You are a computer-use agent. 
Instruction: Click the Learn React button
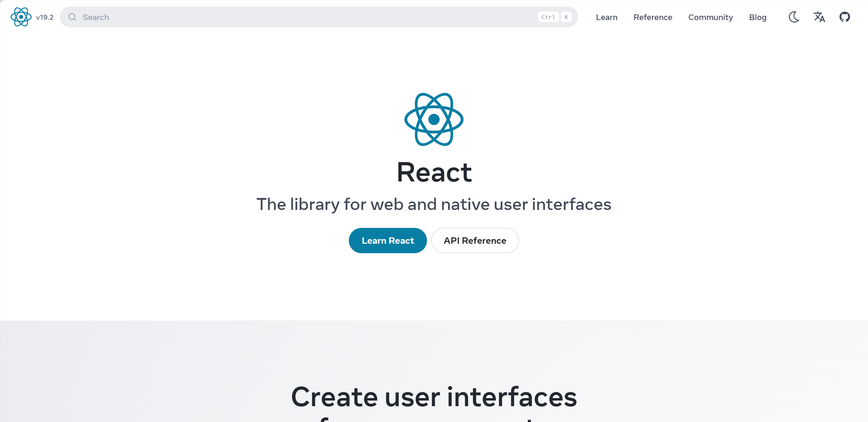[388, 240]
